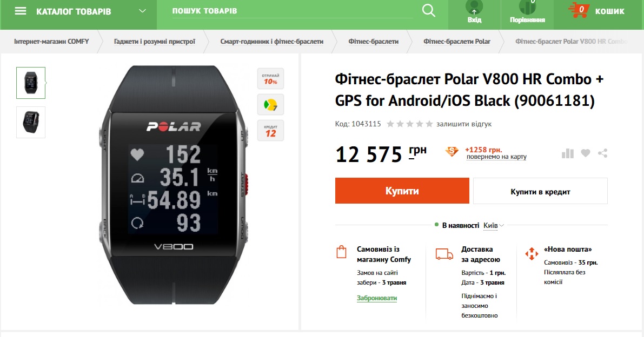Open the shopping cart icon
The image size is (644, 337).
pyautogui.click(x=579, y=10)
